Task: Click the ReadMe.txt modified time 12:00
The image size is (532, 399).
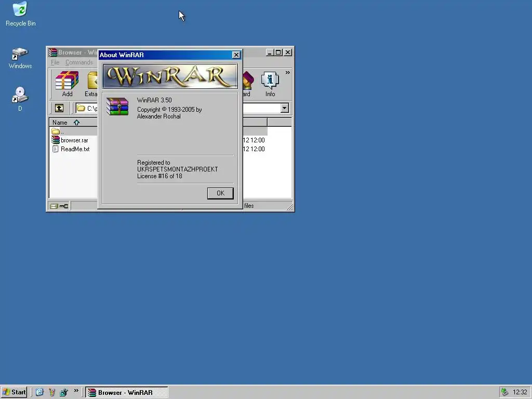Action: [258, 149]
